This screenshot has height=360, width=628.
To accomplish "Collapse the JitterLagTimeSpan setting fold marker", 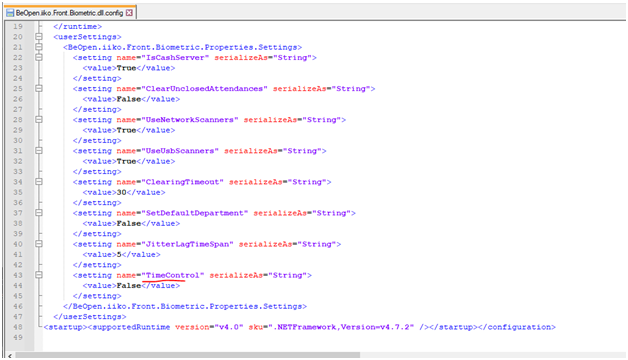I will (38, 244).
